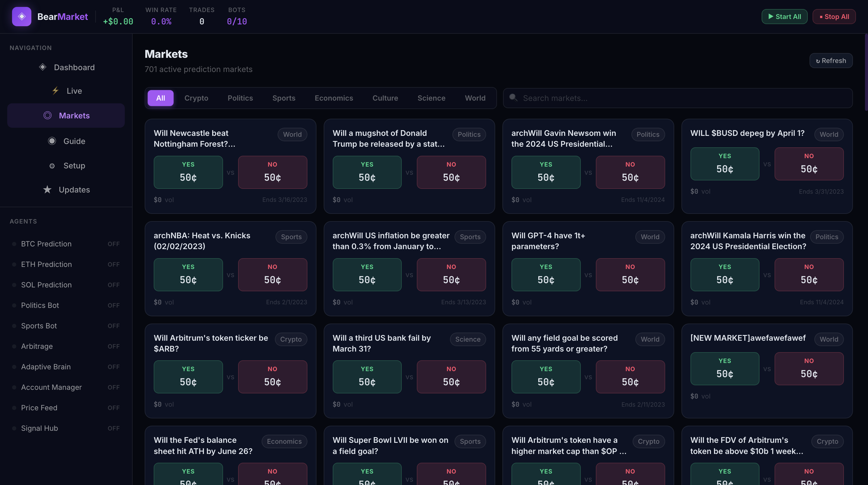The height and width of the screenshot is (485, 868).
Task: Switch to the Crypto tab
Action: 196,98
